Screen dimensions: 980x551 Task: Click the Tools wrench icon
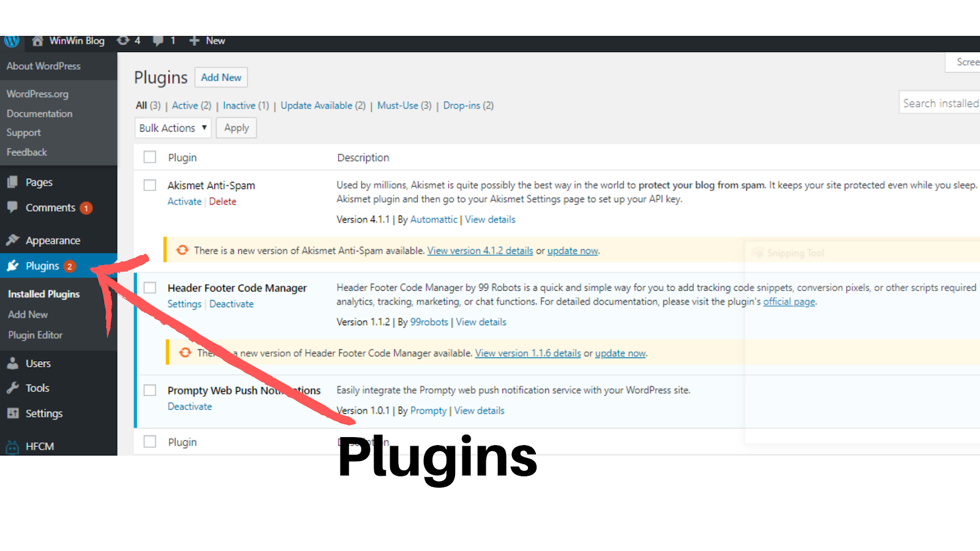click(x=12, y=388)
